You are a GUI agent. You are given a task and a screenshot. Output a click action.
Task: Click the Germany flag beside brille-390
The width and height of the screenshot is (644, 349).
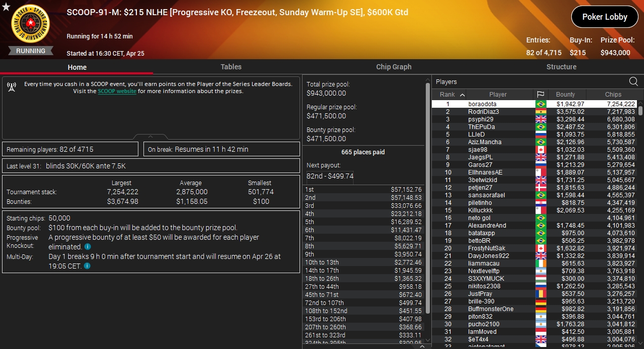pyautogui.click(x=540, y=301)
